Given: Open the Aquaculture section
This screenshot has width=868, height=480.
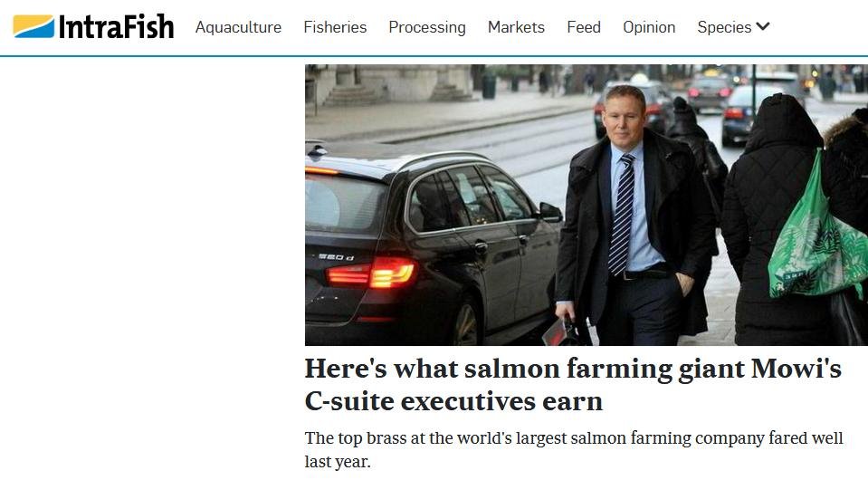Looking at the screenshot, I should [x=238, y=27].
